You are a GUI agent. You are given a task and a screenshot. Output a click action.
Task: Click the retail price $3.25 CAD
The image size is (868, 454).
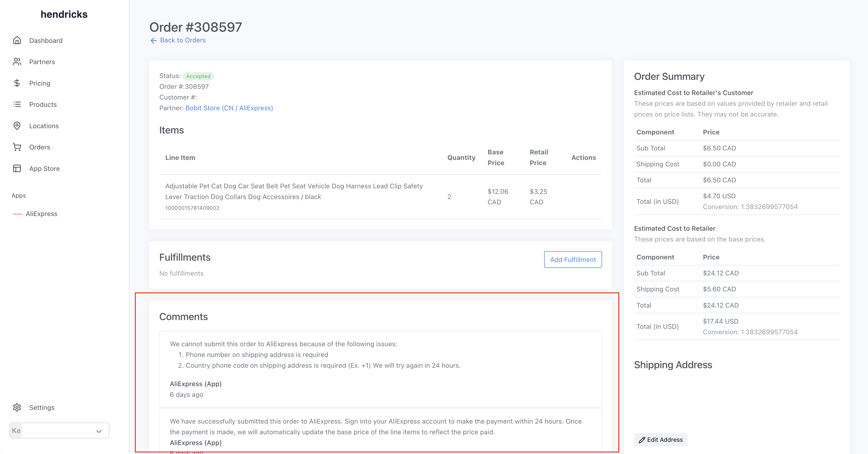click(x=538, y=197)
